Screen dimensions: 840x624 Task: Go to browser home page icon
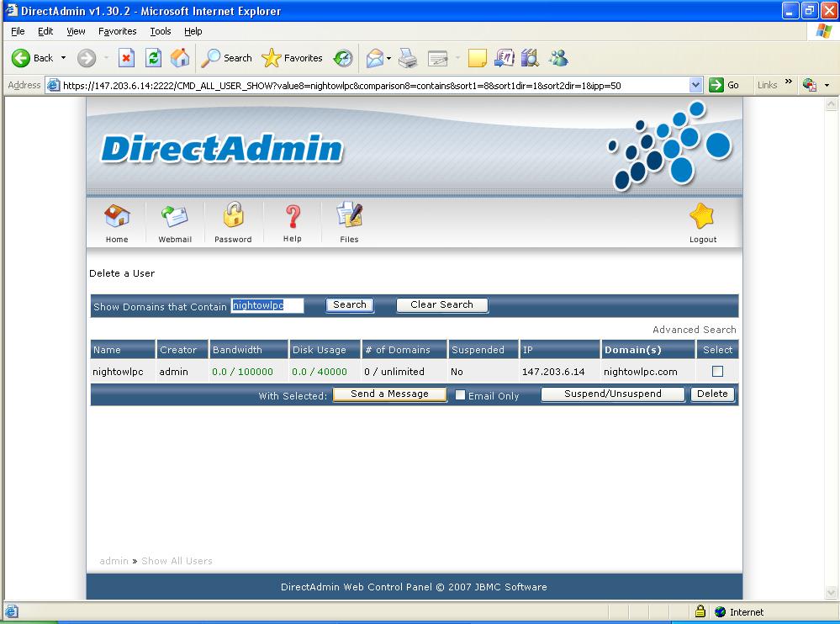point(180,58)
